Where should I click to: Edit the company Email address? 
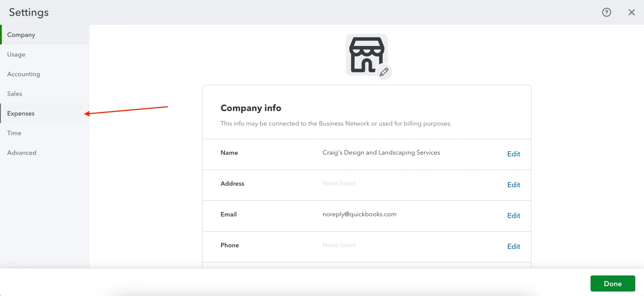(513, 216)
